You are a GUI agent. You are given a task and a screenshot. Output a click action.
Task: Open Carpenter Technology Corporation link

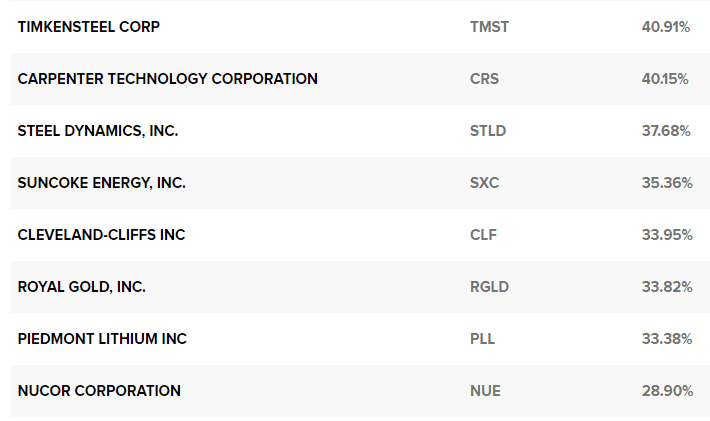[167, 79]
